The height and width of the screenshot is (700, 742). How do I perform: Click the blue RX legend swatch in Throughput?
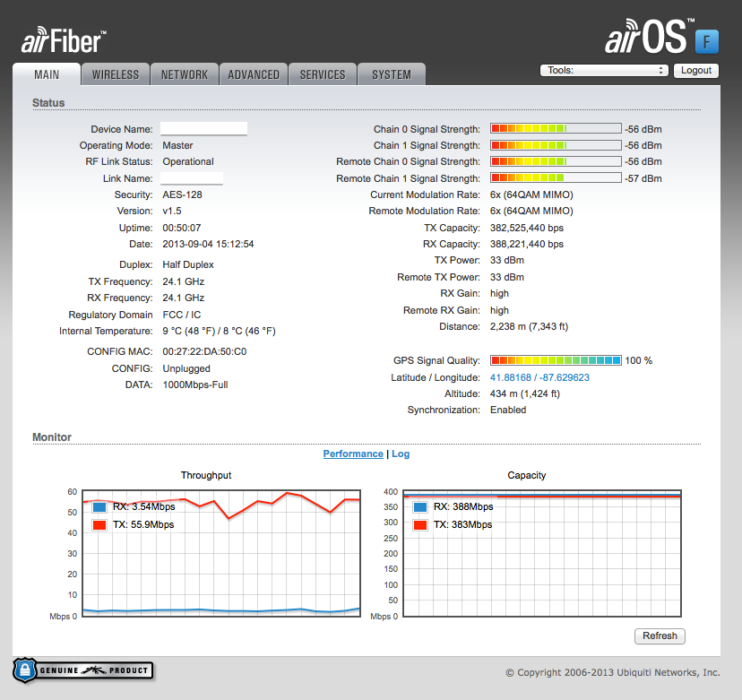(x=100, y=507)
